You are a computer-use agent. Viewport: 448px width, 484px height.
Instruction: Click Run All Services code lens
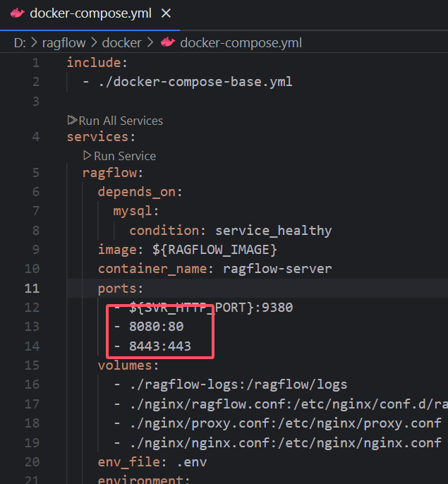click(121, 121)
